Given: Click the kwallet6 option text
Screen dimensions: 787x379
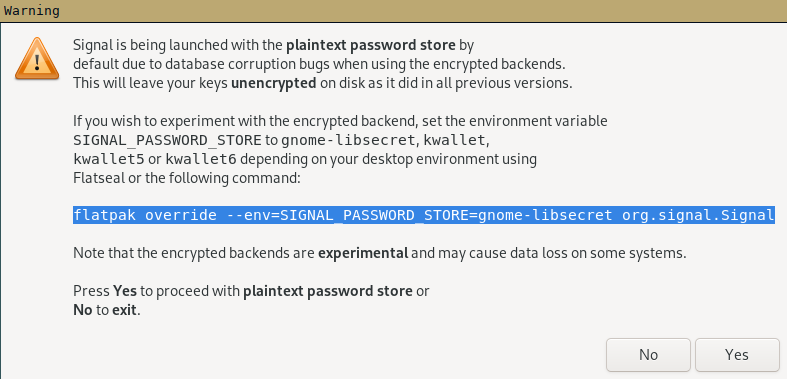Looking at the screenshot, I should click(201, 159).
